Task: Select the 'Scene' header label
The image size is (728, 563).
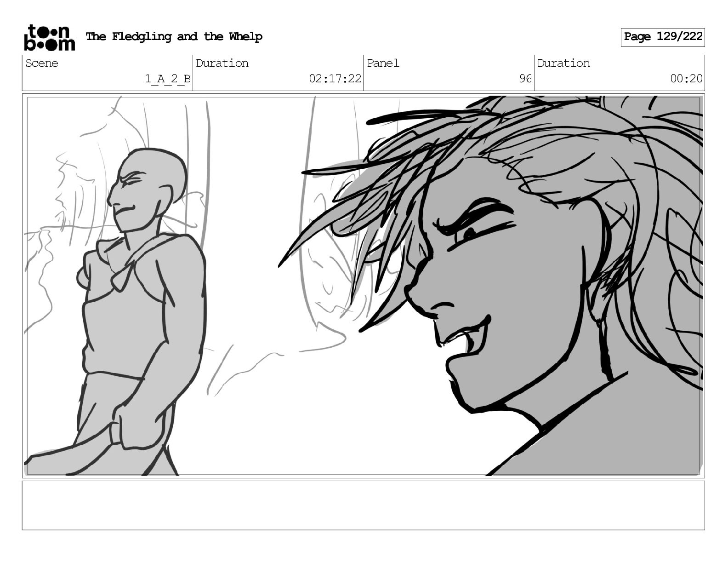Action: 42,63
